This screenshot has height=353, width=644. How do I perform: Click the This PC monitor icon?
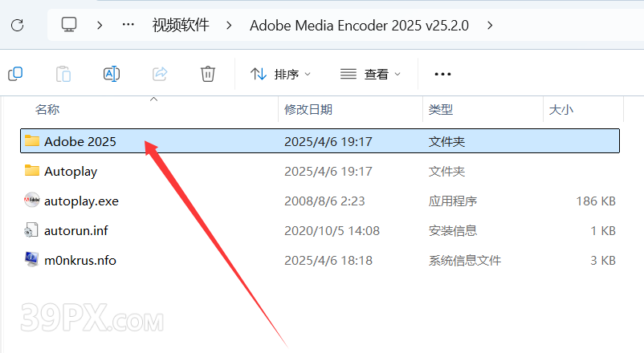click(x=69, y=25)
